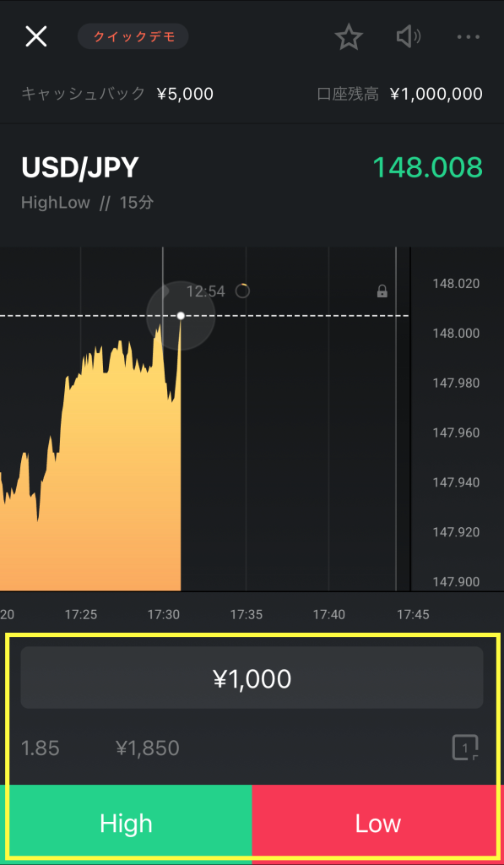Click the current price dot on the chart

[x=181, y=316]
